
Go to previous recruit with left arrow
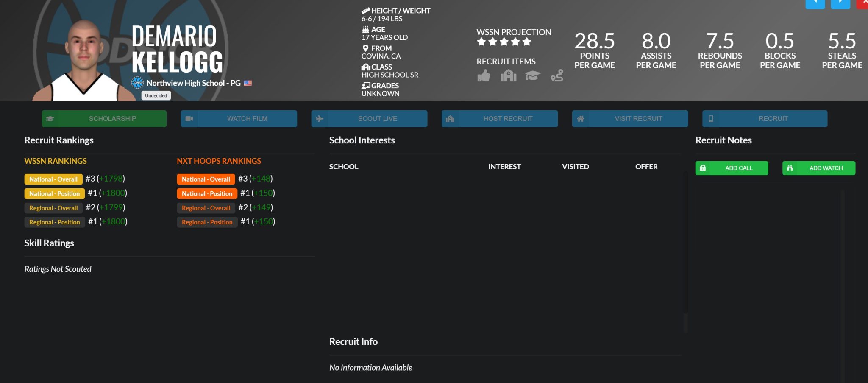point(815,3)
